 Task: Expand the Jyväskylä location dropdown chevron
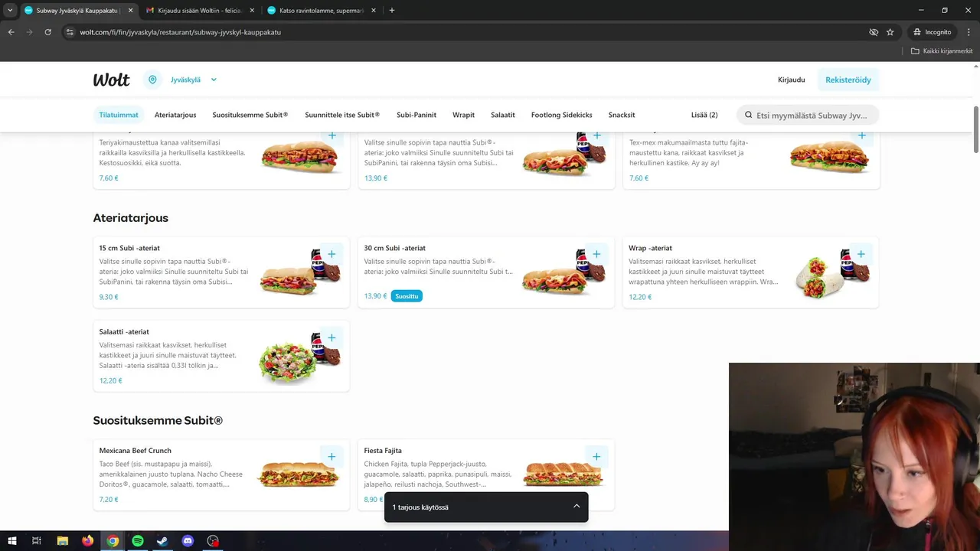tap(214, 80)
